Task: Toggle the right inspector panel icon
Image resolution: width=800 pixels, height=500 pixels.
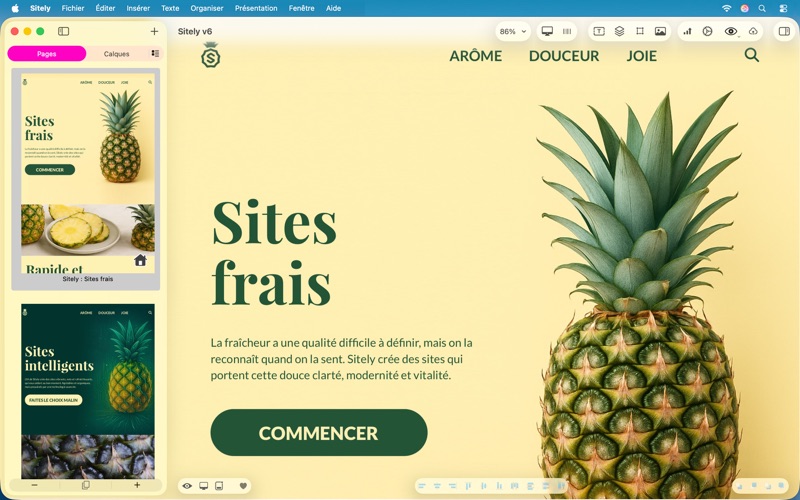Action: [x=784, y=31]
